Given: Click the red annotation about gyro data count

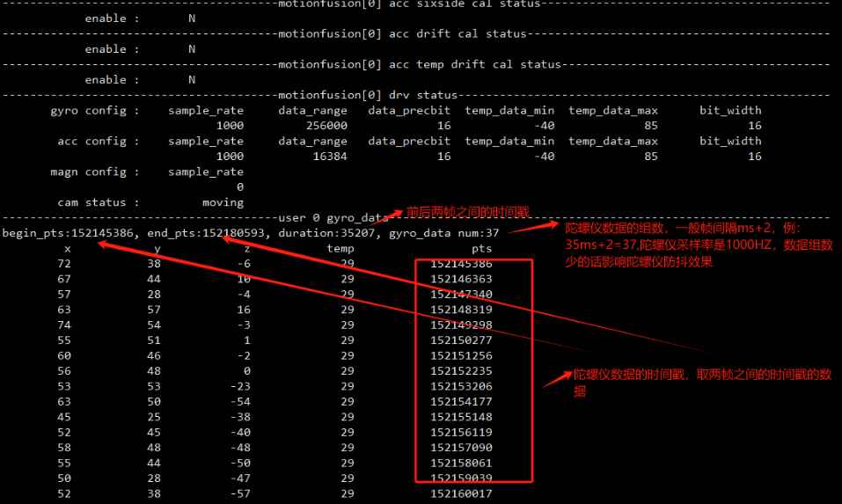Looking at the screenshot, I should point(698,245).
